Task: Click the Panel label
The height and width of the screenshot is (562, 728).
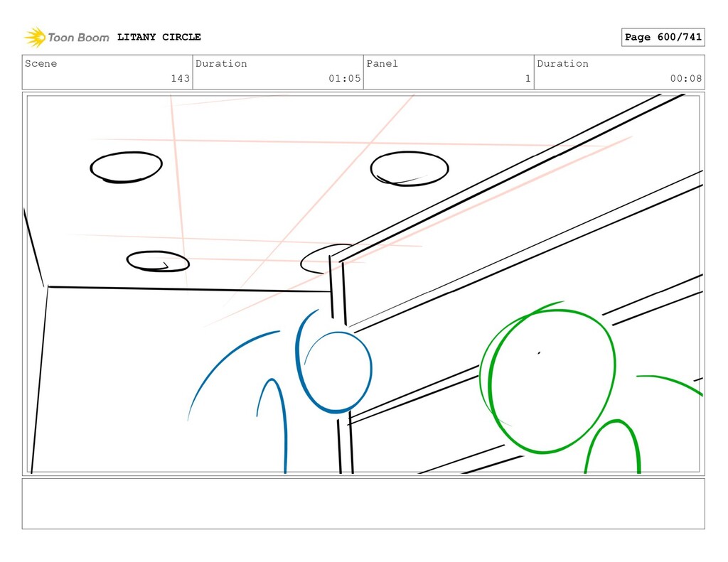Action: pyautogui.click(x=382, y=63)
